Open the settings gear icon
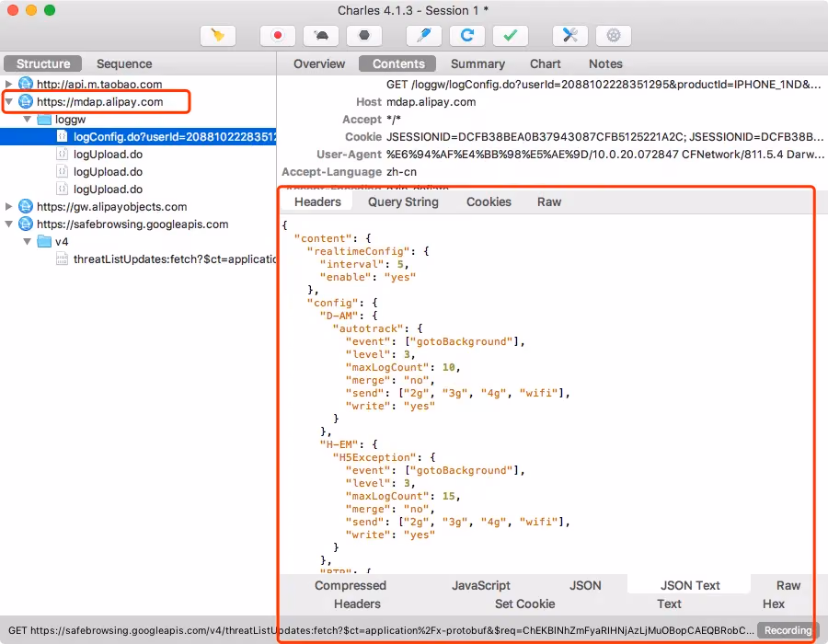This screenshot has width=828, height=644. point(614,36)
